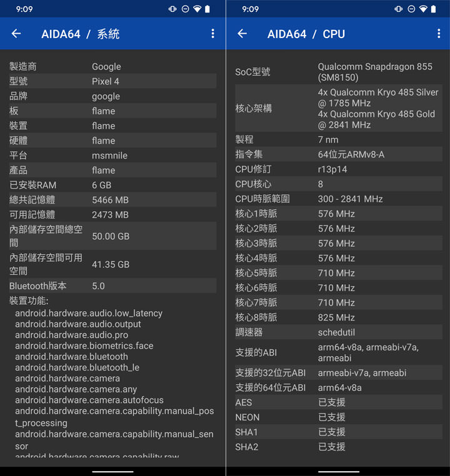Select the 品牌 google row

112,96
